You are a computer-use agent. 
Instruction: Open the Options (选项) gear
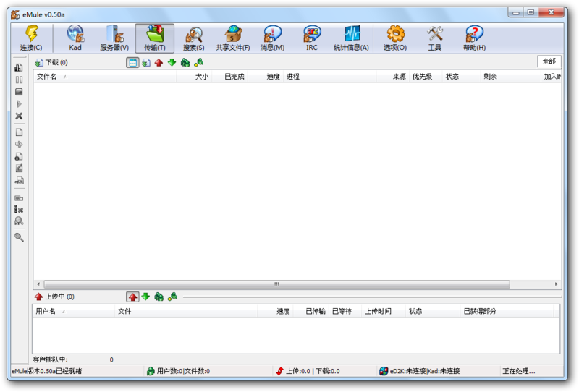point(395,38)
